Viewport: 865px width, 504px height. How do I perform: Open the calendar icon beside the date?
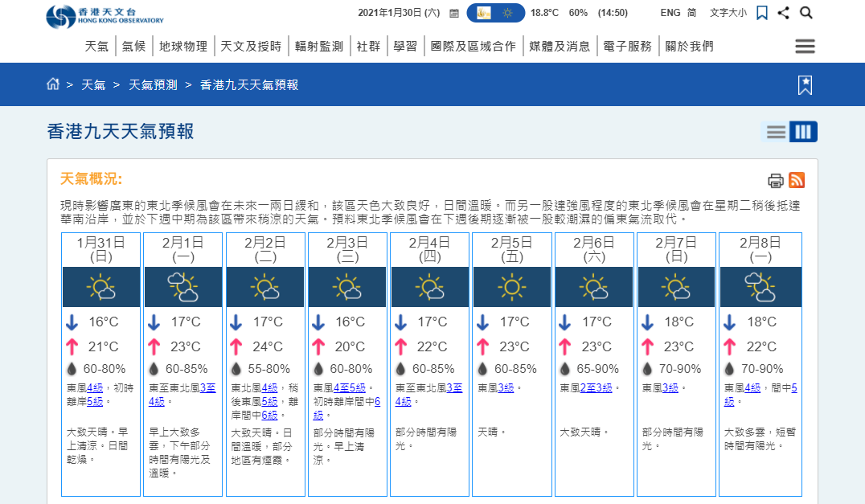(454, 14)
